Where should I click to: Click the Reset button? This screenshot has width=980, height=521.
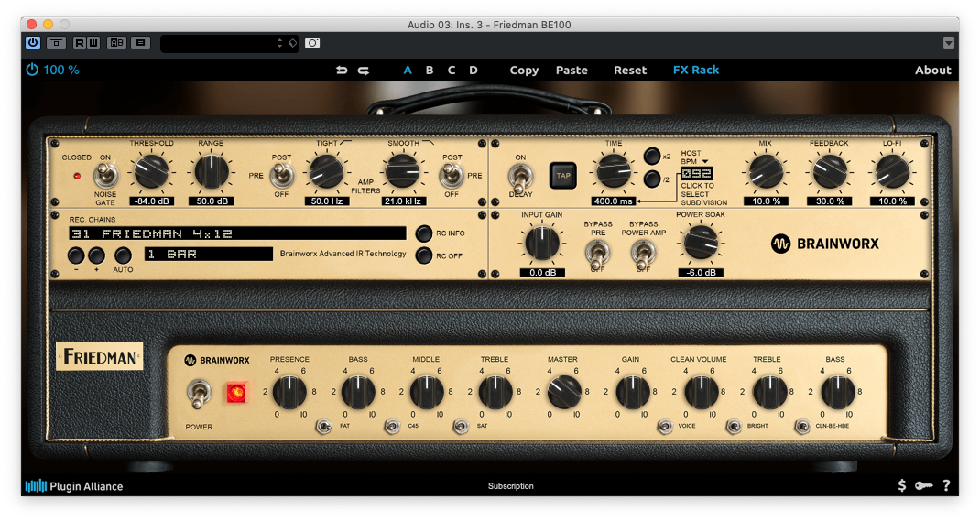point(630,70)
